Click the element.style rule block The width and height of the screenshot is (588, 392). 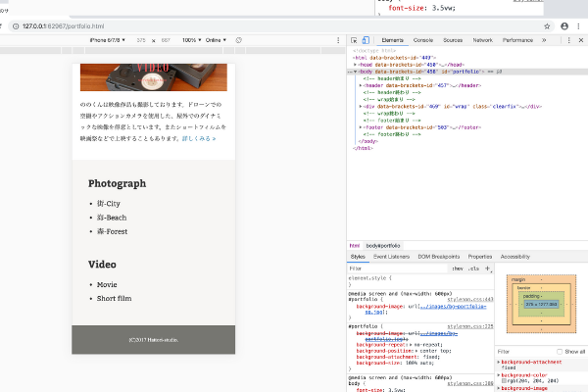click(420, 281)
